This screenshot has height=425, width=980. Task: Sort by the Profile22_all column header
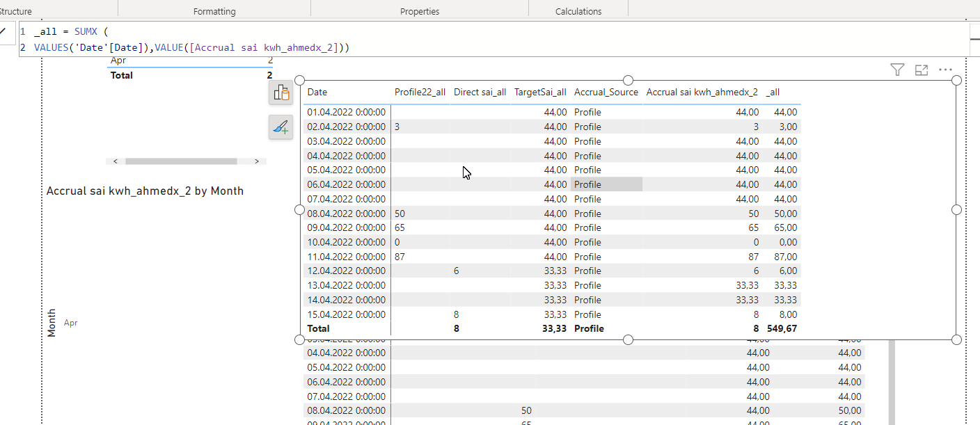pos(420,92)
